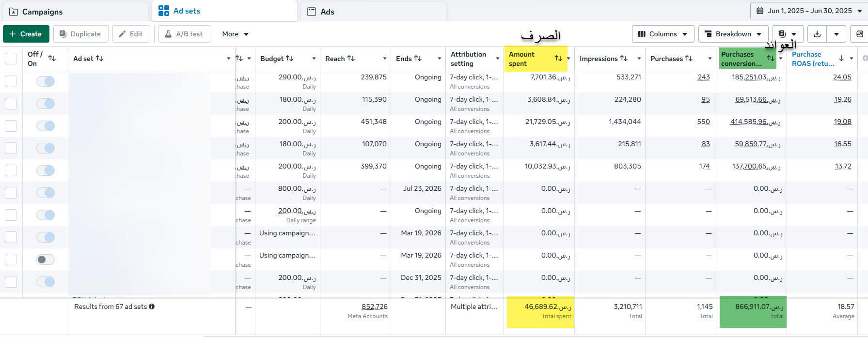Toggle off the first ad set switch
868x337 pixels.
point(46,81)
